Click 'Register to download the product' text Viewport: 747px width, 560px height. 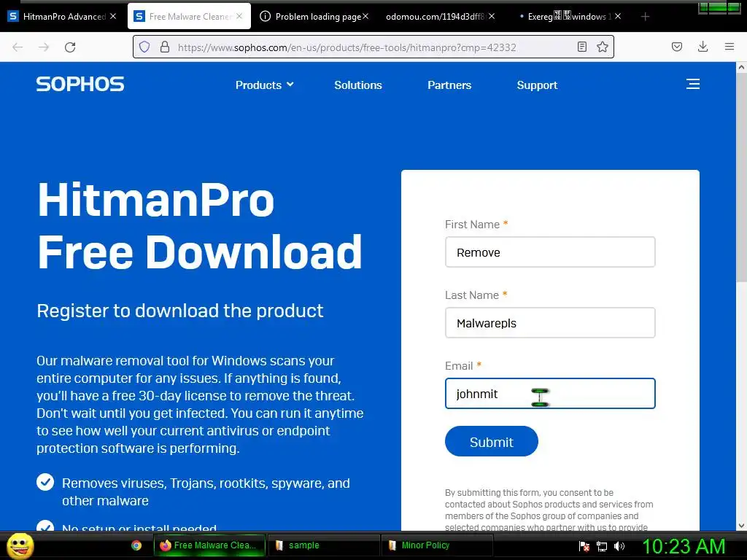180,311
